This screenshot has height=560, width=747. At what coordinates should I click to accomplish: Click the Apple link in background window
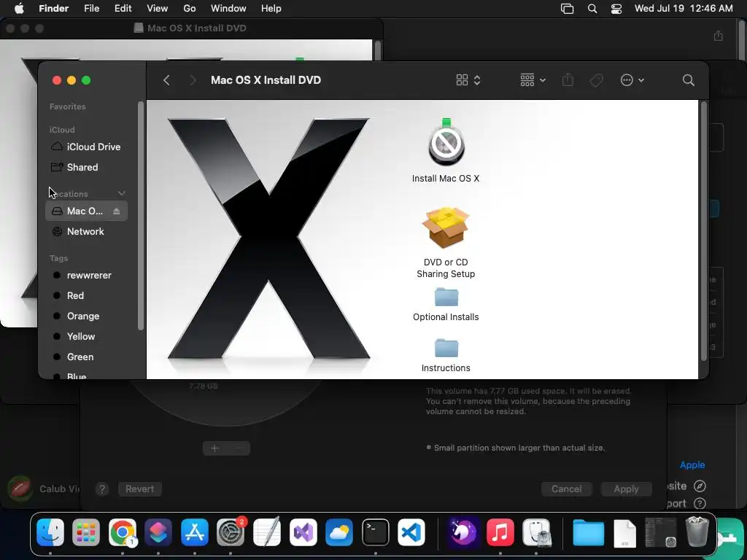click(x=692, y=464)
